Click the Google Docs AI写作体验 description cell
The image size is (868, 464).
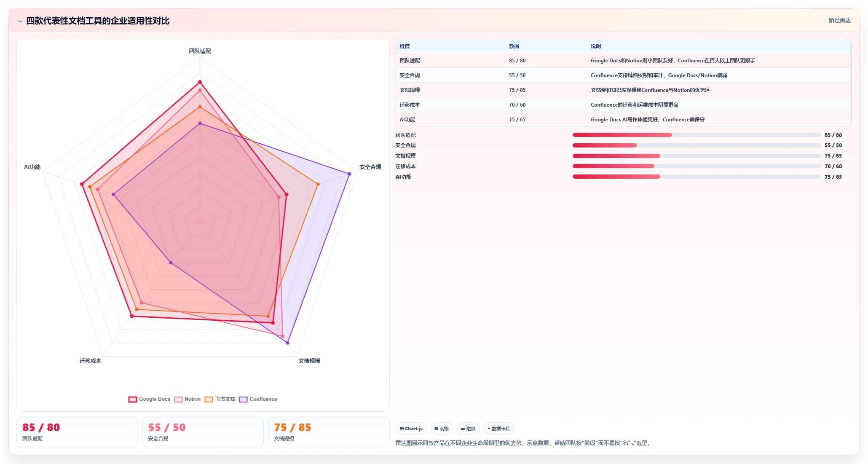pyautogui.click(x=648, y=120)
